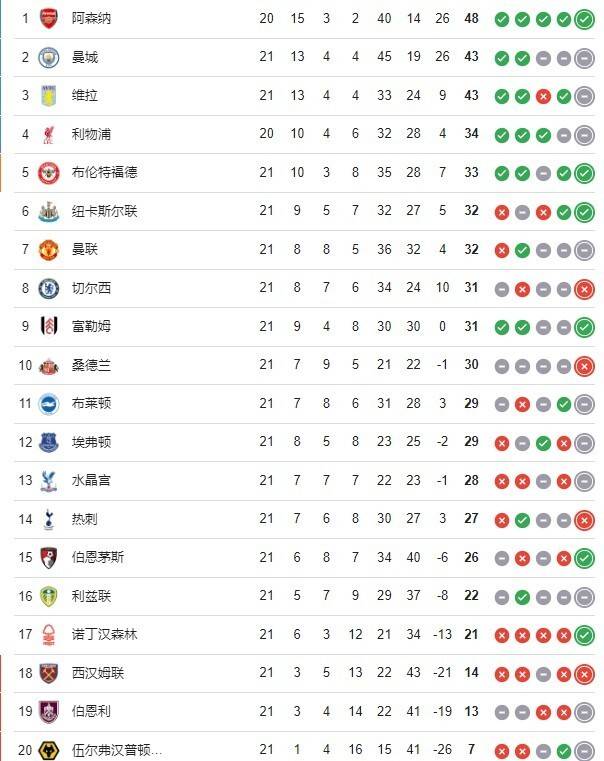Click Everton's green win form icon
Viewport: 604px width, 761px height.
click(x=543, y=442)
